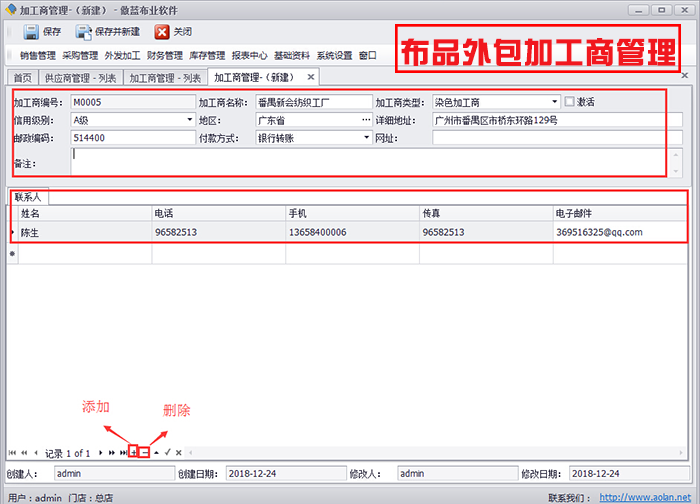This screenshot has height=504, width=700.
Task: Add a contact record with the plus icon
Action: pyautogui.click(x=134, y=453)
